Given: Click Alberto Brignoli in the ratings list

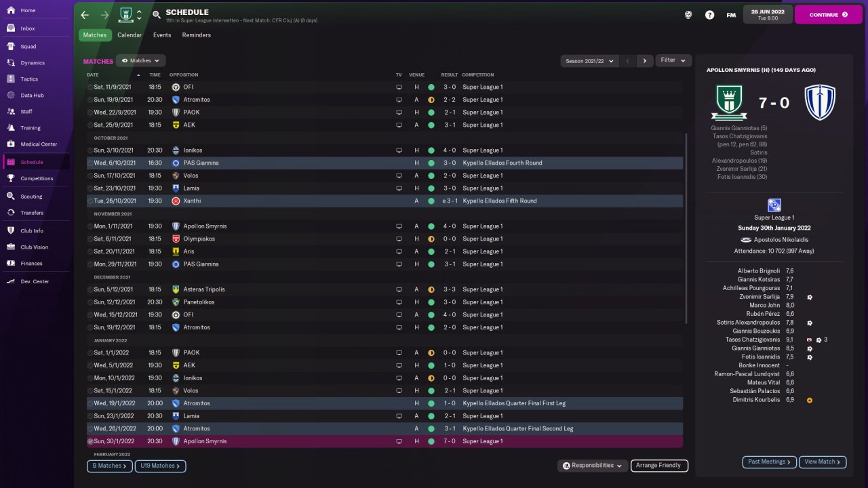Looking at the screenshot, I should click(757, 271).
